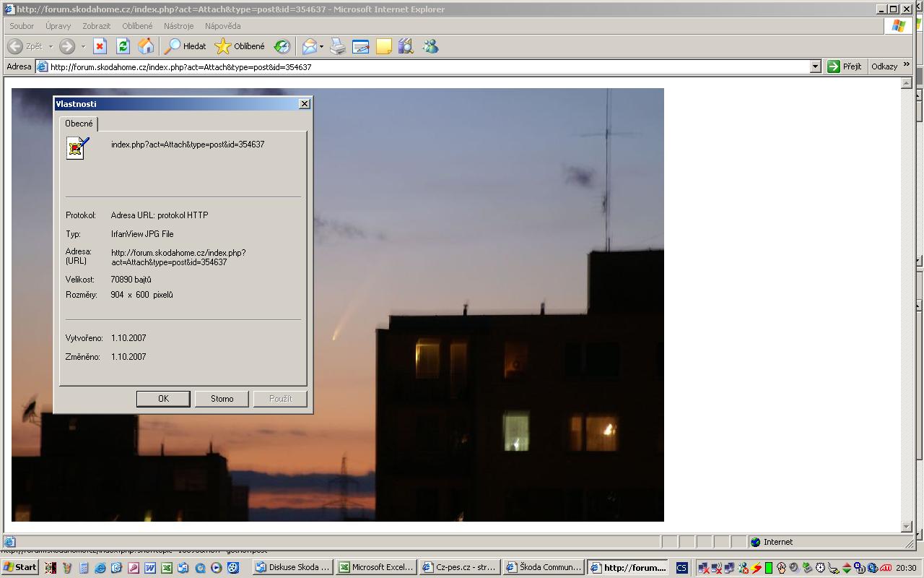Refresh the page with green arrows icon
The width and height of the screenshot is (924, 578).
point(123,46)
